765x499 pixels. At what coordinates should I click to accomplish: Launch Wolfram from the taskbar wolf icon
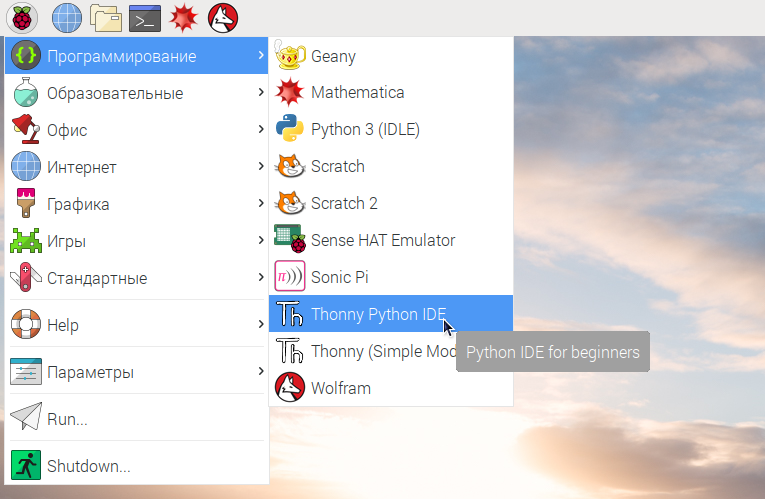(223, 18)
